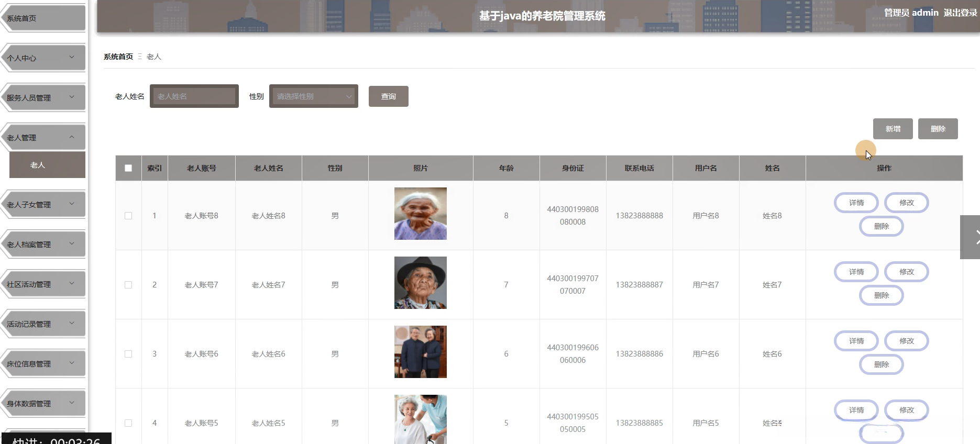Click the 管理员 admin label

(x=911, y=13)
